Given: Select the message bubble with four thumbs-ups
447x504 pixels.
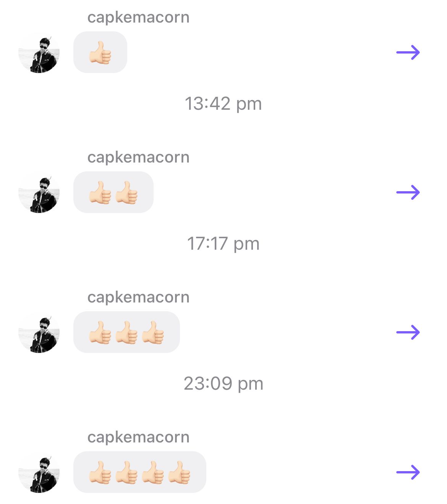Looking at the screenshot, I should (140, 472).
